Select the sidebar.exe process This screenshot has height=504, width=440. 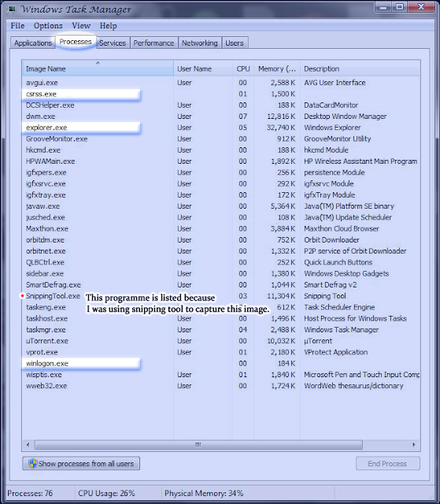(221, 273)
